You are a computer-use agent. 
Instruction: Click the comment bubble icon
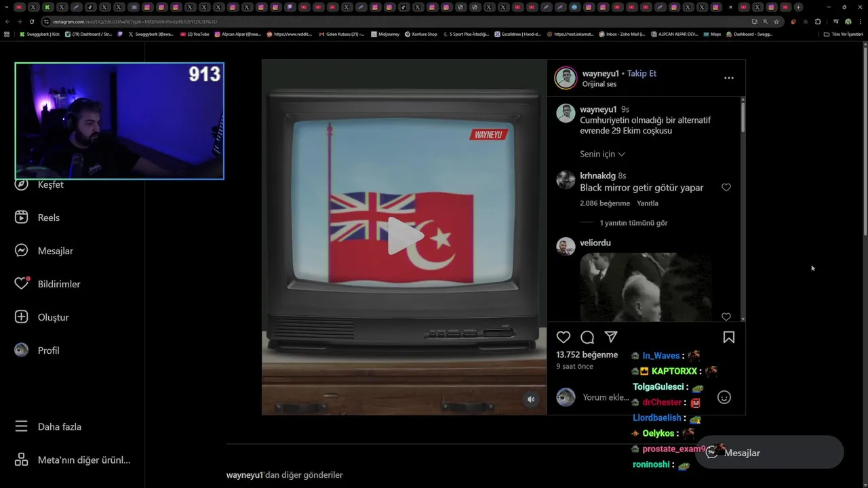(x=587, y=337)
